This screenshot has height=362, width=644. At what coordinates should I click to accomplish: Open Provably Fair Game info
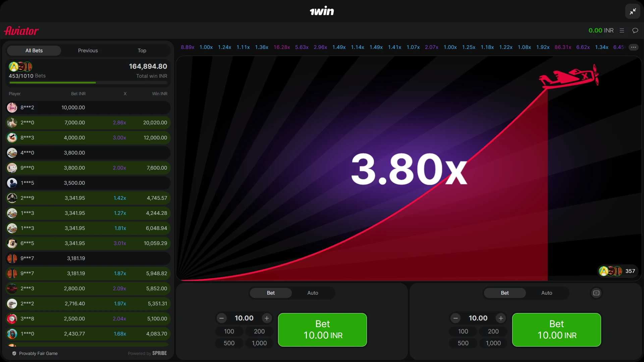point(35,353)
